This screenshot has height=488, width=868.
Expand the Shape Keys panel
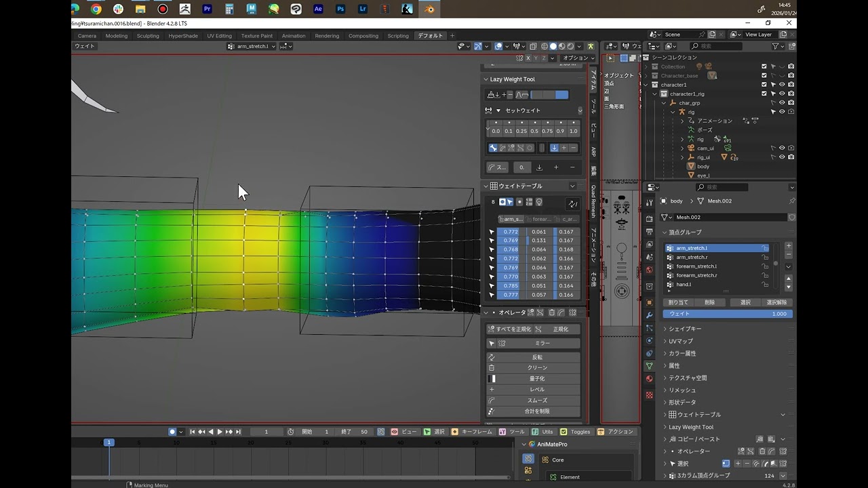tap(685, 329)
